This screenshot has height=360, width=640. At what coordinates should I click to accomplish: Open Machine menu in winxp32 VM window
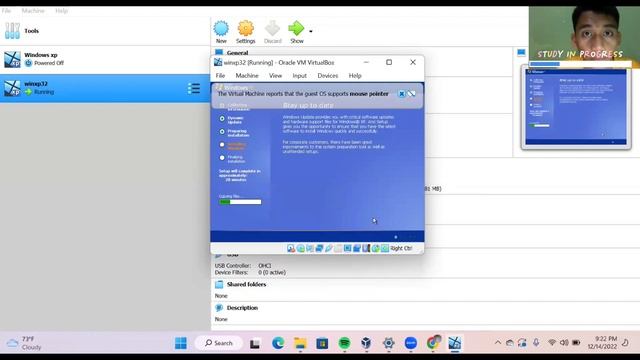pyautogui.click(x=247, y=76)
